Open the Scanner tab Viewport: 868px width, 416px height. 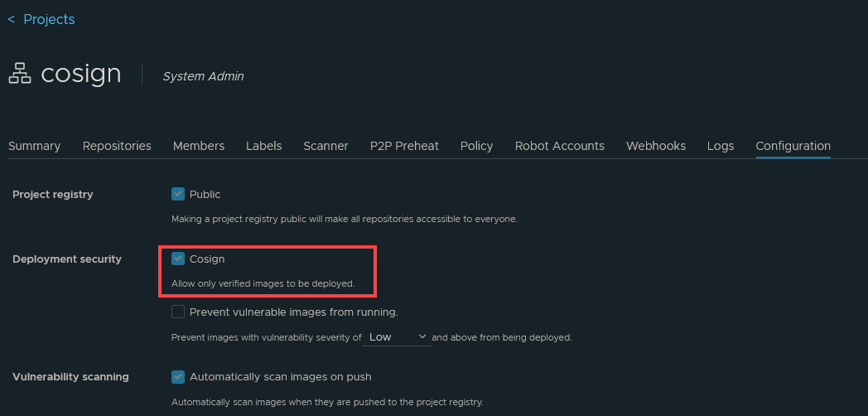(x=325, y=146)
